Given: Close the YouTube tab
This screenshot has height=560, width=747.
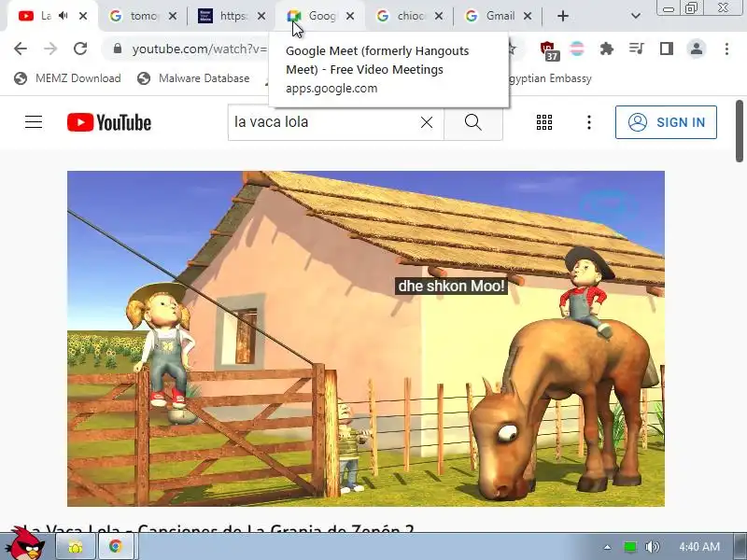Looking at the screenshot, I should [83, 16].
